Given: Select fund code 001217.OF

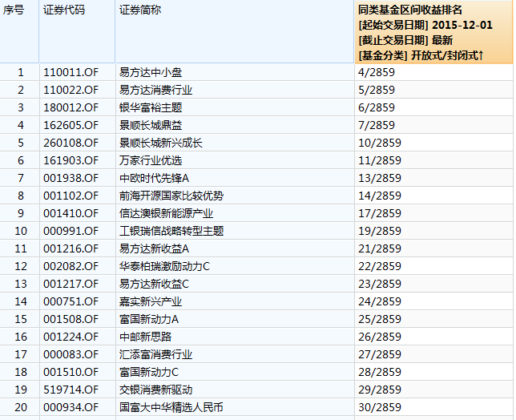Looking at the screenshot, I should (x=71, y=284).
